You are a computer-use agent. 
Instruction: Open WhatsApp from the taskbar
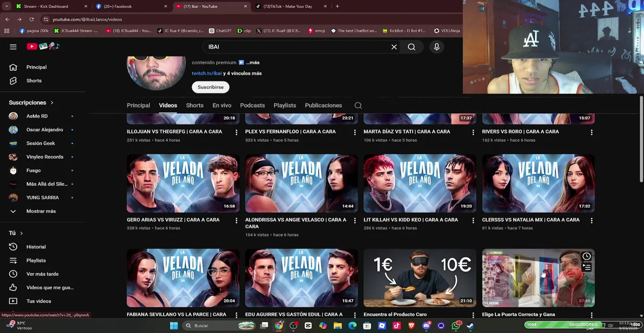pos(456,326)
